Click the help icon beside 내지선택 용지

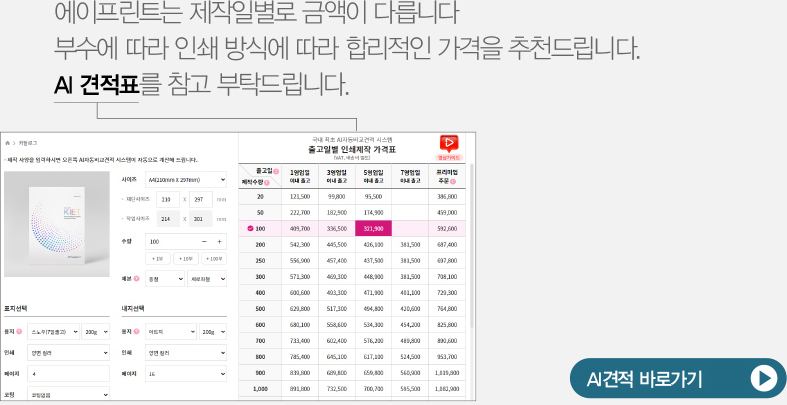point(137,332)
